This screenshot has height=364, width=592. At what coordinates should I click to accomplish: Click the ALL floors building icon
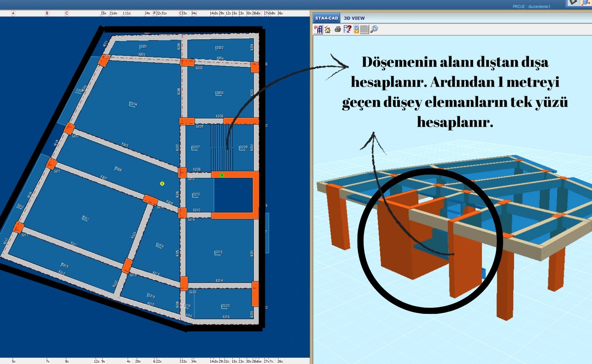(318, 29)
